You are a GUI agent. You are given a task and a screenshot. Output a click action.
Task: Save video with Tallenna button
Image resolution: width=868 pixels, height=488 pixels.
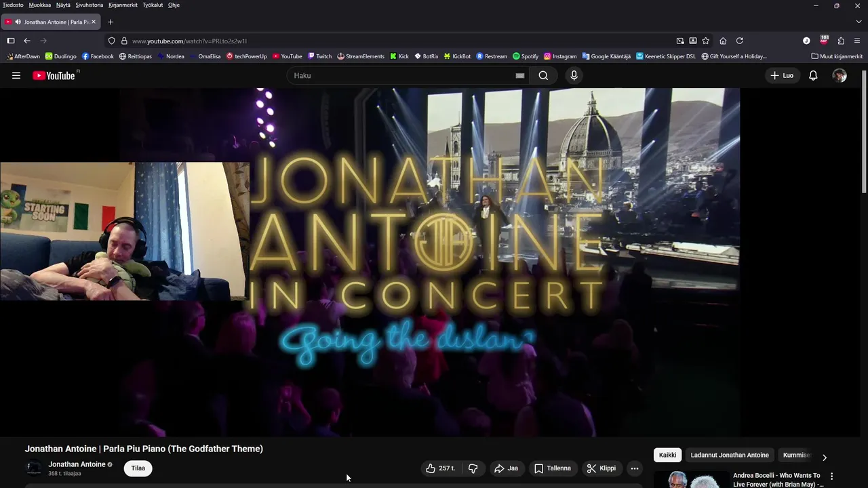(552, 468)
